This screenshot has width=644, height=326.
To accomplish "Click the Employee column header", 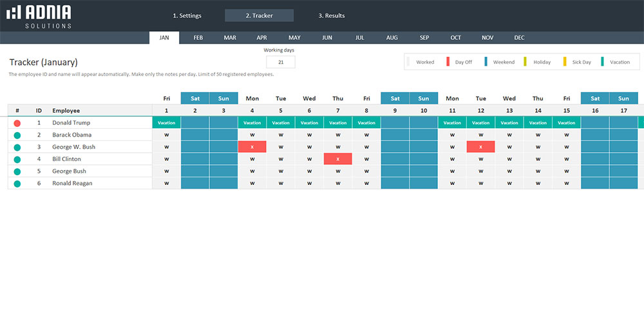I will pyautogui.click(x=66, y=111).
